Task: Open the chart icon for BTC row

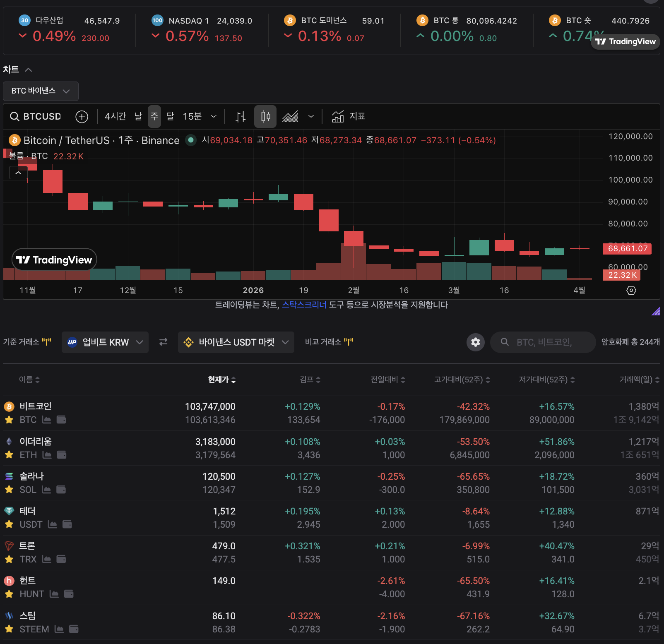Action: (x=47, y=420)
